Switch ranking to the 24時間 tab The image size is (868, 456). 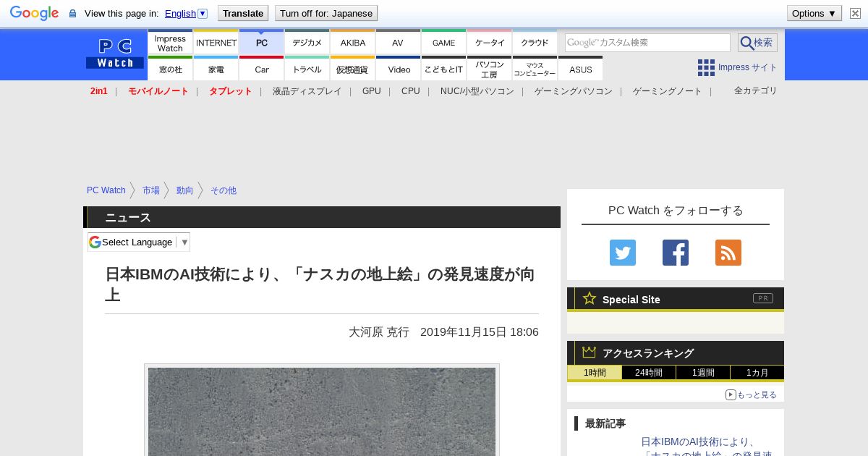(x=649, y=373)
